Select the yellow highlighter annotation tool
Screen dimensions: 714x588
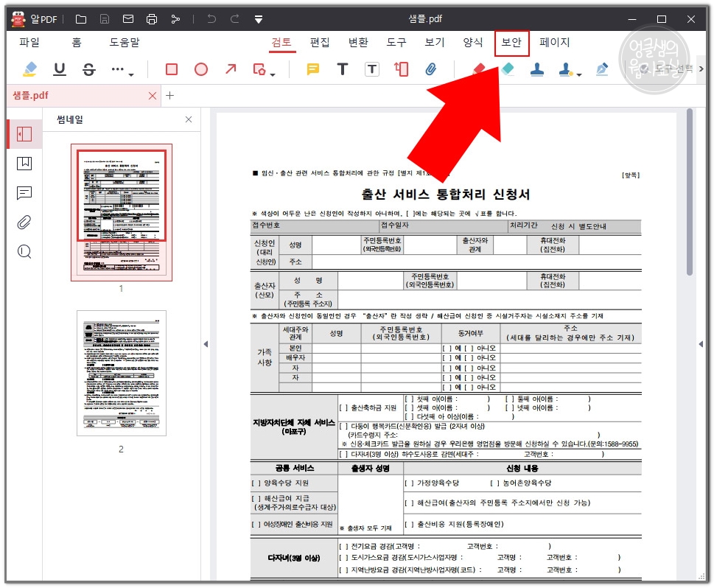click(x=30, y=69)
